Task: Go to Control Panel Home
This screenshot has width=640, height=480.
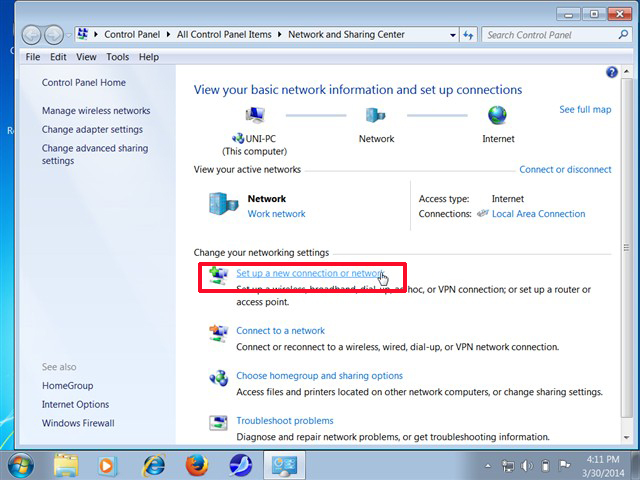Action: pyautogui.click(x=84, y=82)
